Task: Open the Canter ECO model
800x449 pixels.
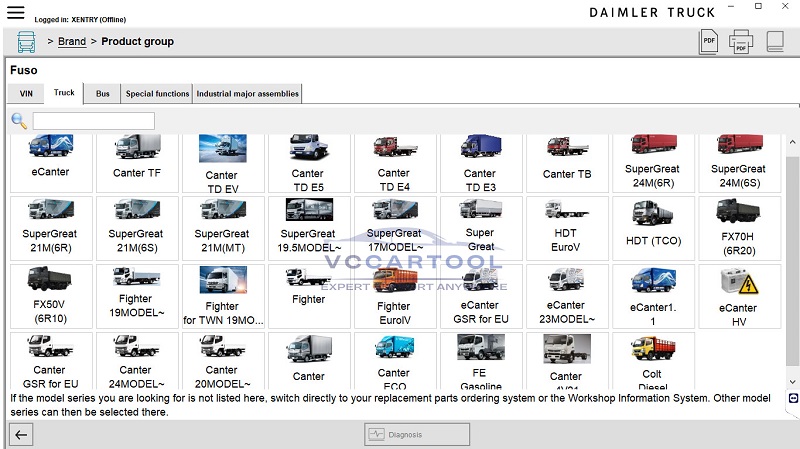Action: [395, 361]
